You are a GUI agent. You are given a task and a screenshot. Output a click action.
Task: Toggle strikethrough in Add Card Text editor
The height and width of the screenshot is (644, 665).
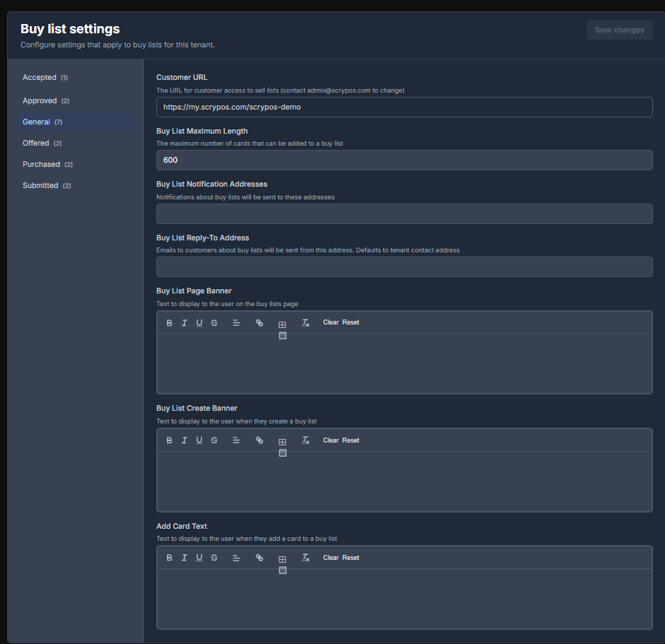pos(214,558)
